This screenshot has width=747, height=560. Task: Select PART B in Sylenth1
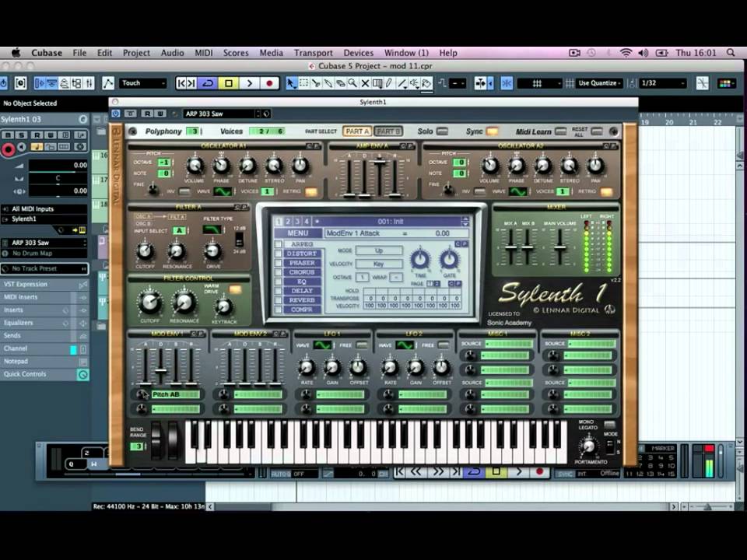click(x=388, y=131)
